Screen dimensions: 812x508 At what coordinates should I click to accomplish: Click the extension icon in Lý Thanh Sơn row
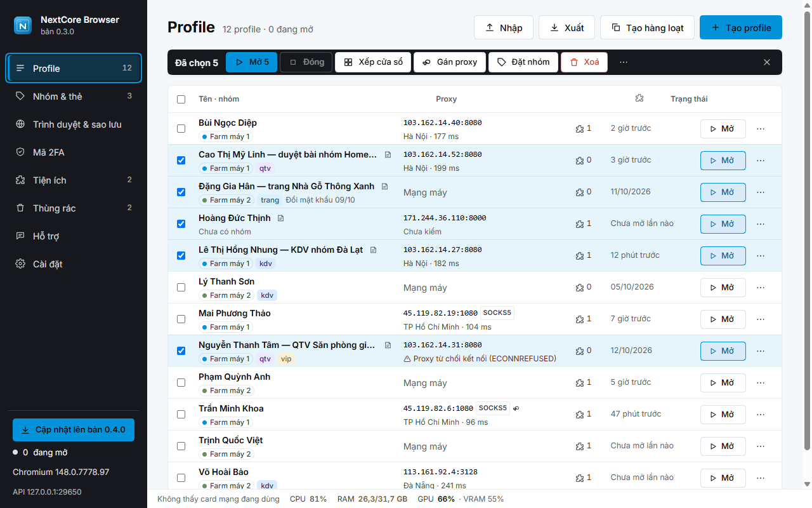point(579,287)
